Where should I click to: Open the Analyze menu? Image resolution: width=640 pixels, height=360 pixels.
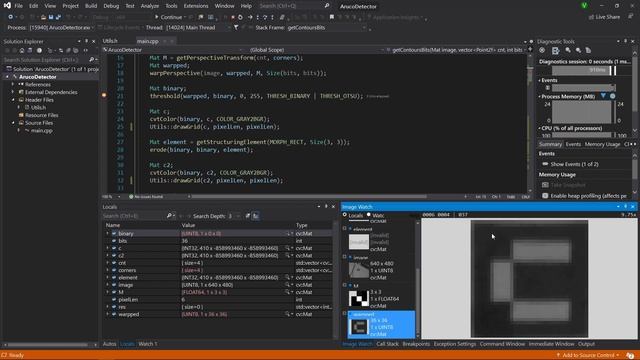tap(149, 6)
